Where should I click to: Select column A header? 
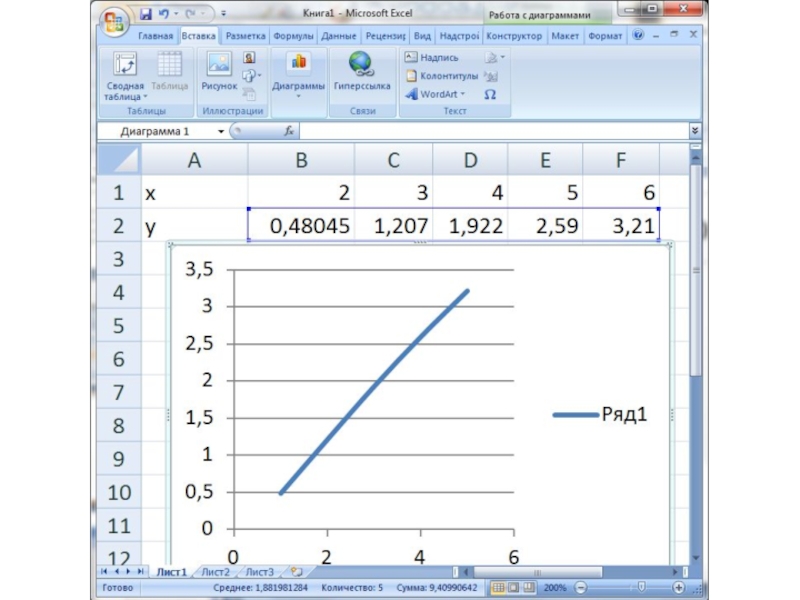(194, 160)
